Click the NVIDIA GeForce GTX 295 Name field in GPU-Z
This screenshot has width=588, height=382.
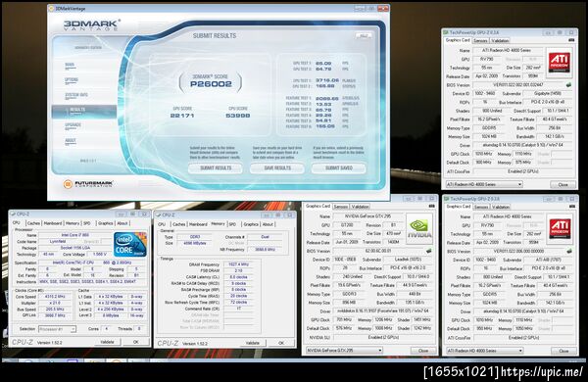point(368,216)
